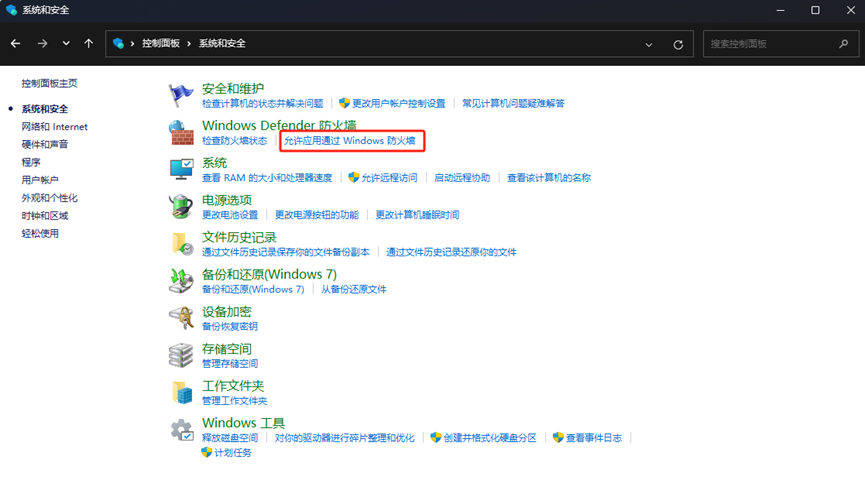
Task: Open 计划任务 link
Action: tap(233, 452)
